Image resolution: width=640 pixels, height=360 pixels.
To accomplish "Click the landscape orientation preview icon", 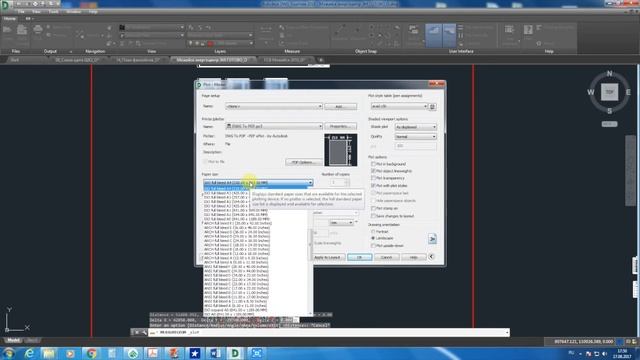I will (x=432, y=239).
